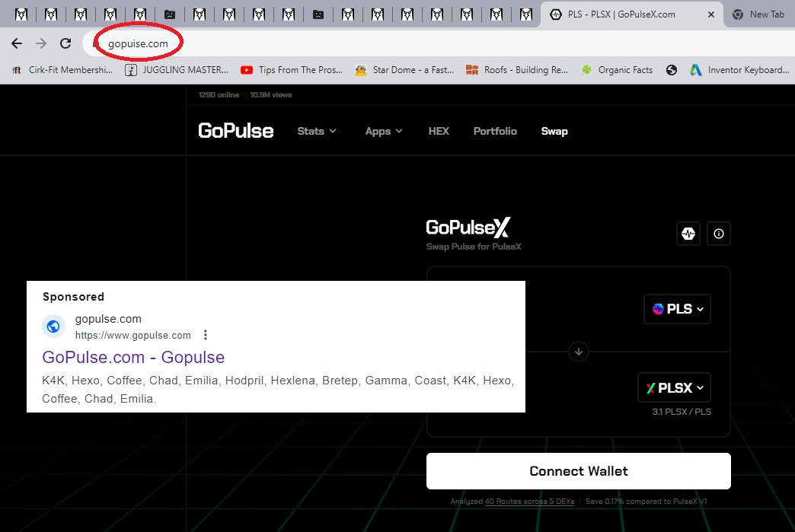795x532 pixels.
Task: Reload the page with refresh icon
Action: click(x=65, y=43)
